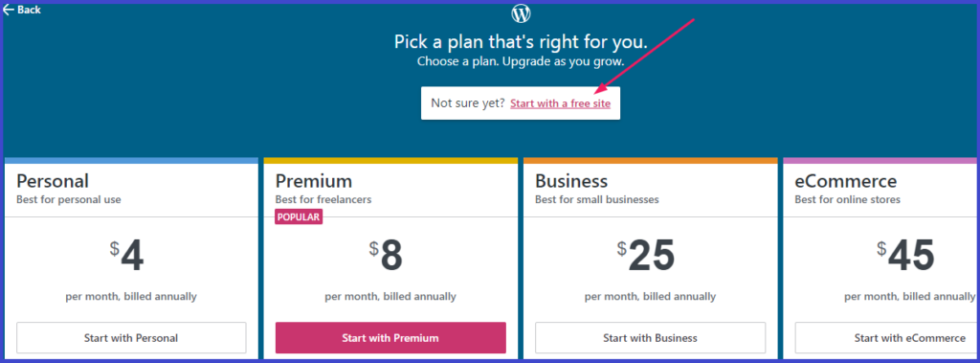Click Start with Personal button
The width and height of the screenshot is (980, 363).
point(131,338)
